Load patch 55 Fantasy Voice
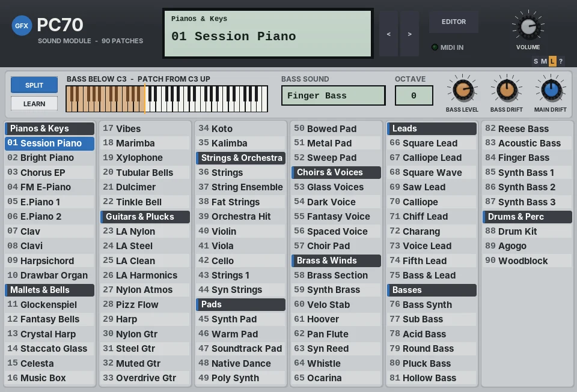Viewport: 577px width, 392px height. (x=337, y=217)
